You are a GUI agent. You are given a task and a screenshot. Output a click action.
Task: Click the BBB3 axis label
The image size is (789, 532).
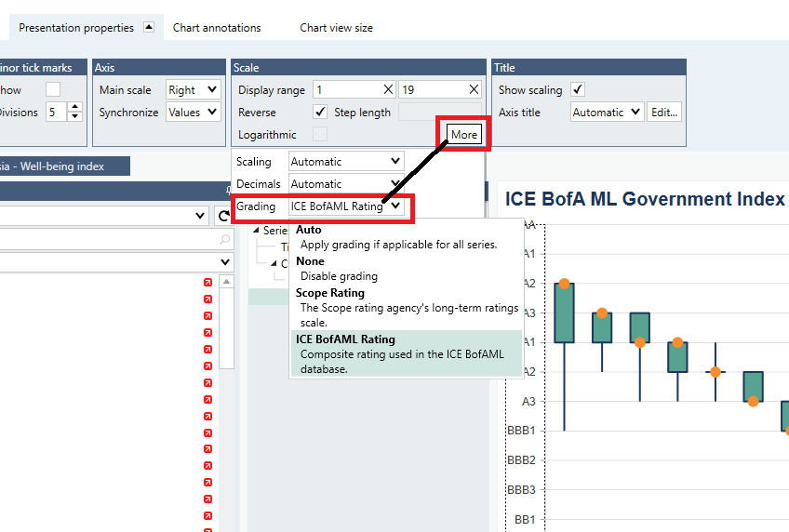(521, 490)
